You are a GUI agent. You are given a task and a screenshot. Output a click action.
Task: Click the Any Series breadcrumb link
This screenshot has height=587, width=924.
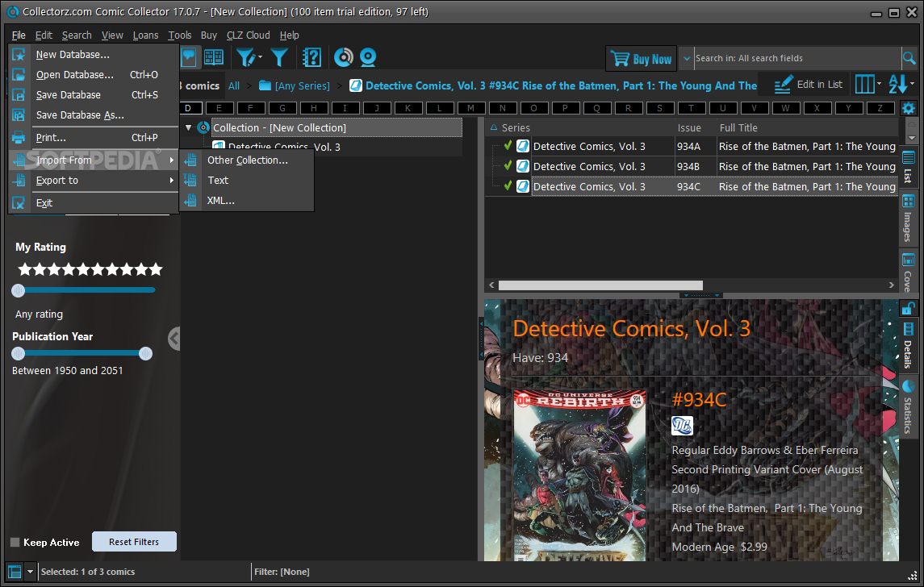(303, 85)
